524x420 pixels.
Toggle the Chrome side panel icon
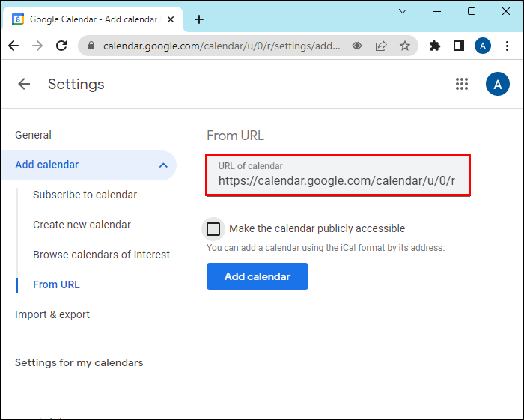[458, 46]
